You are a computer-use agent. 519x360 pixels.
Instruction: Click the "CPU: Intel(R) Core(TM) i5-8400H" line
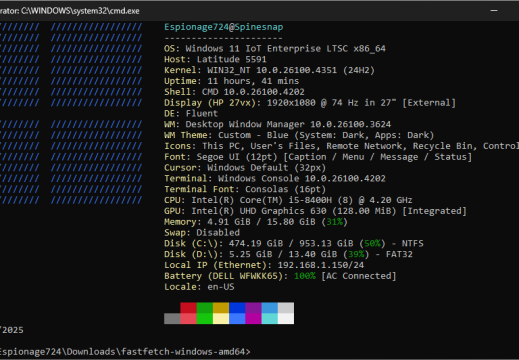point(288,200)
